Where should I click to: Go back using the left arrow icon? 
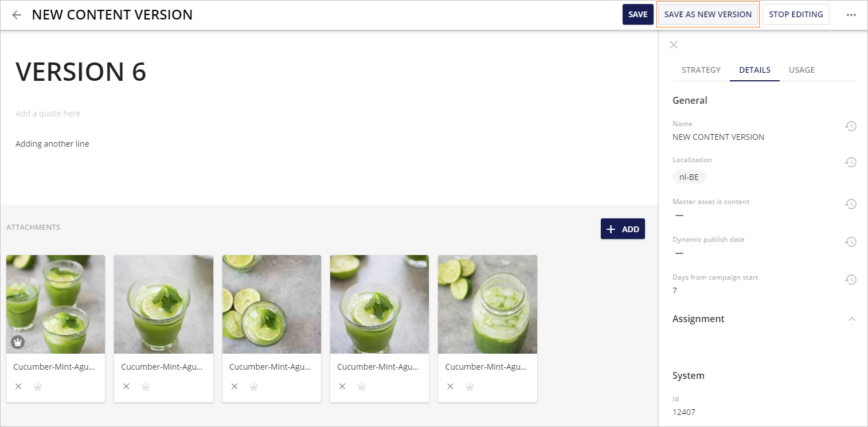coord(17,15)
